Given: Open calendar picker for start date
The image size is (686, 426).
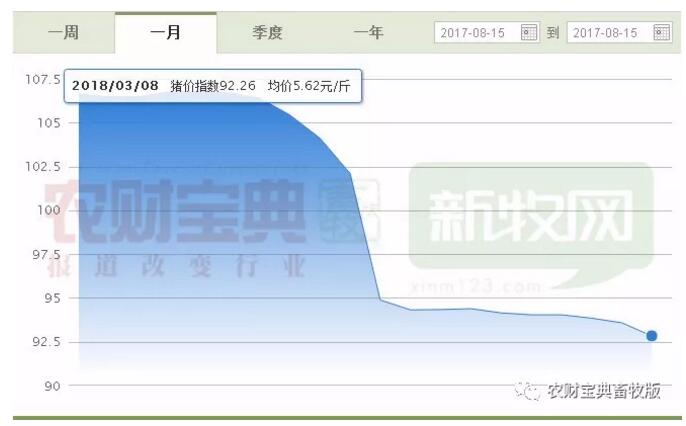Looking at the screenshot, I should point(530,33).
